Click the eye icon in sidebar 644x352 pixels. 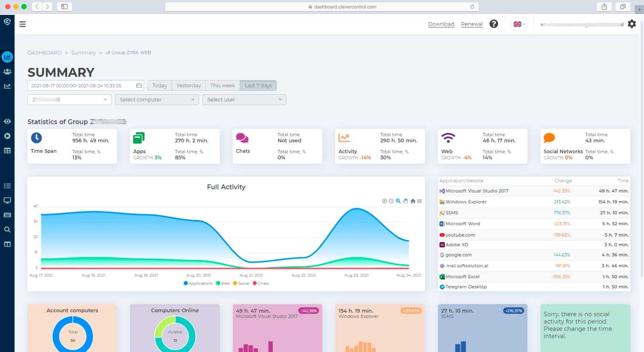tap(7, 121)
